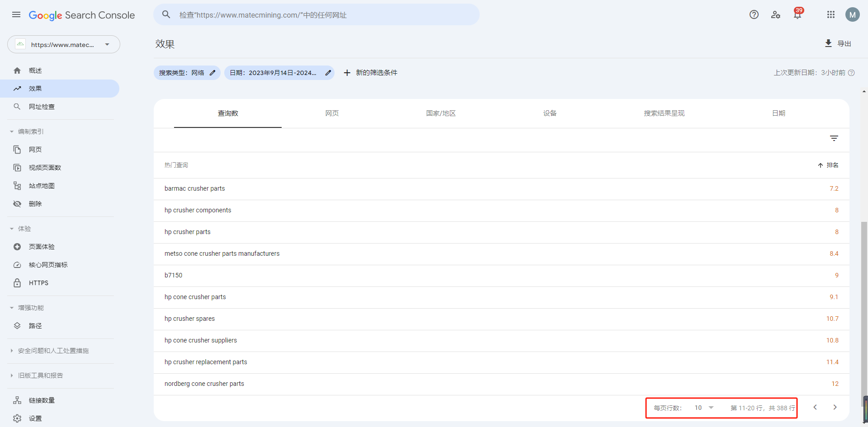Select query 'hp crusher replacement parts'
The width and height of the screenshot is (868, 427).
[x=206, y=362]
